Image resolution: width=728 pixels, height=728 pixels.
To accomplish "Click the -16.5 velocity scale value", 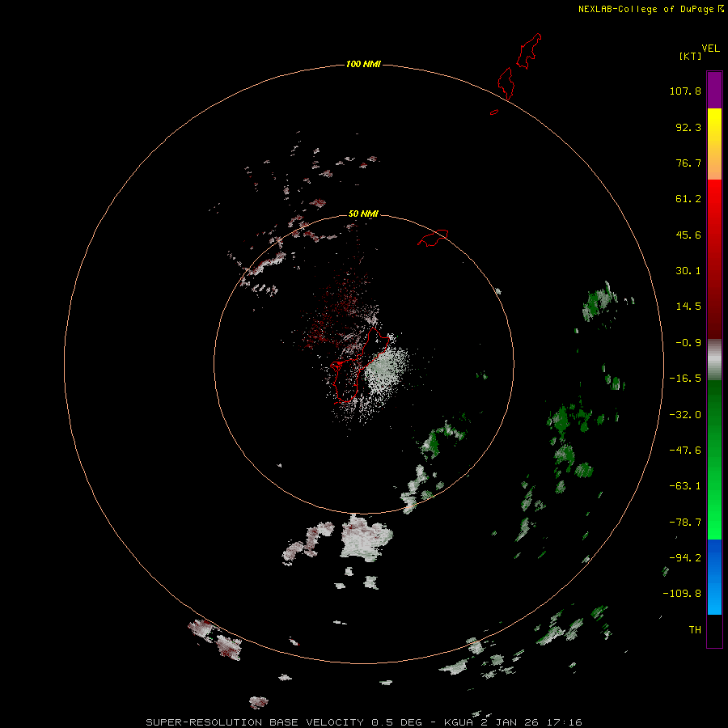I will click(685, 379).
